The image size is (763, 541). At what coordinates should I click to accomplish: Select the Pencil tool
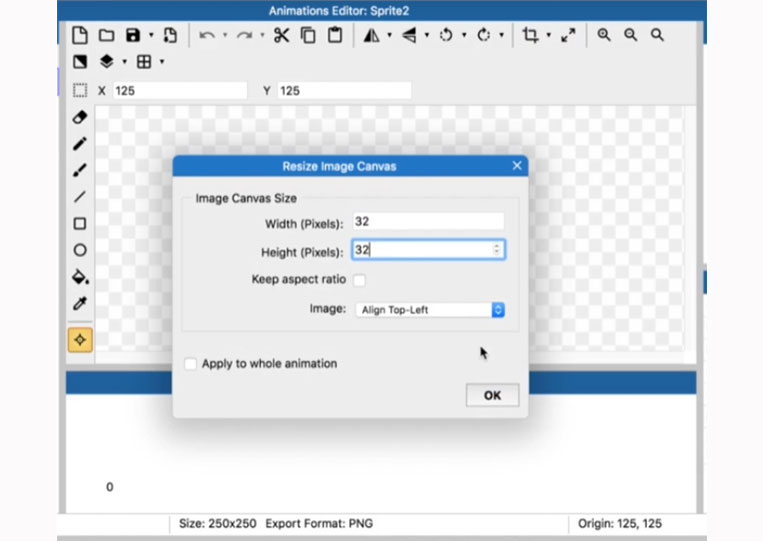(80, 144)
